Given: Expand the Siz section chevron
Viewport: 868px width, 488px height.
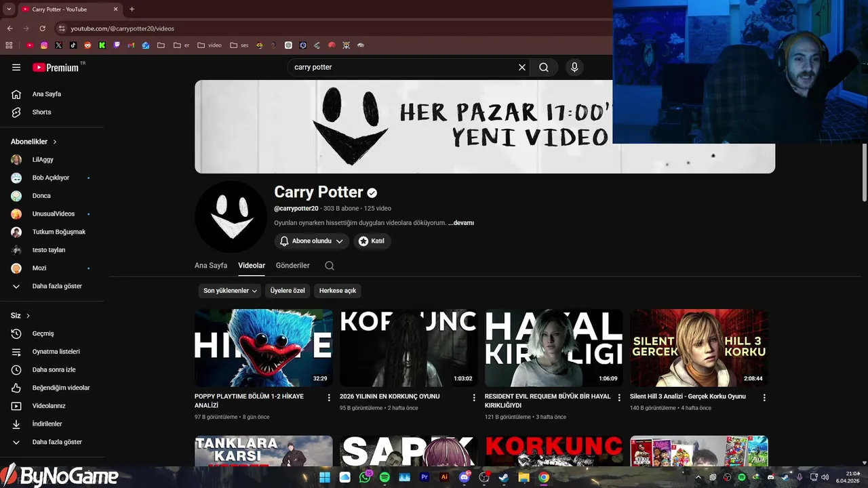Looking at the screenshot, I should point(28,316).
